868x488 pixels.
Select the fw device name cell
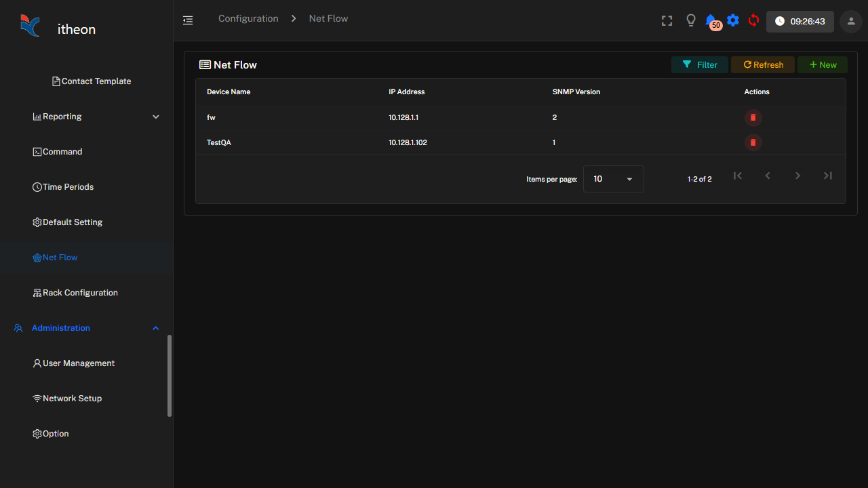[211, 117]
